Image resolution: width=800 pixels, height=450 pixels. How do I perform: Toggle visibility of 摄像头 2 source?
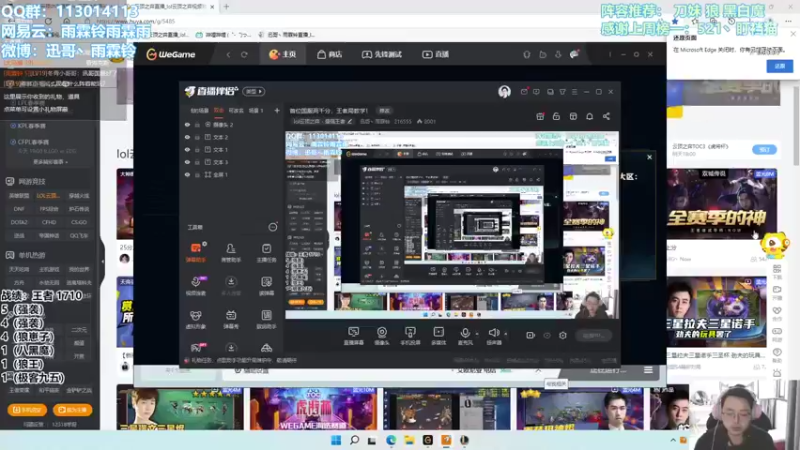tap(187, 124)
